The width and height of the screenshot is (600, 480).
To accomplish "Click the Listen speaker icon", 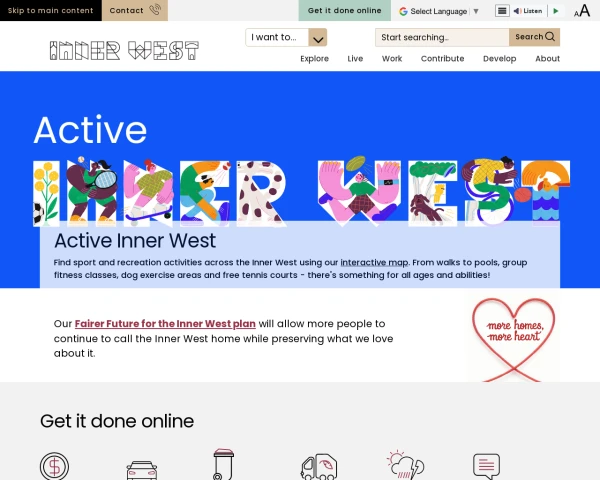I will 517,11.
